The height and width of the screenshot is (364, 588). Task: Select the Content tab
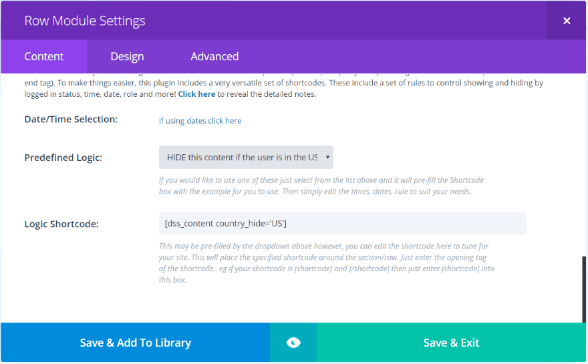point(44,57)
